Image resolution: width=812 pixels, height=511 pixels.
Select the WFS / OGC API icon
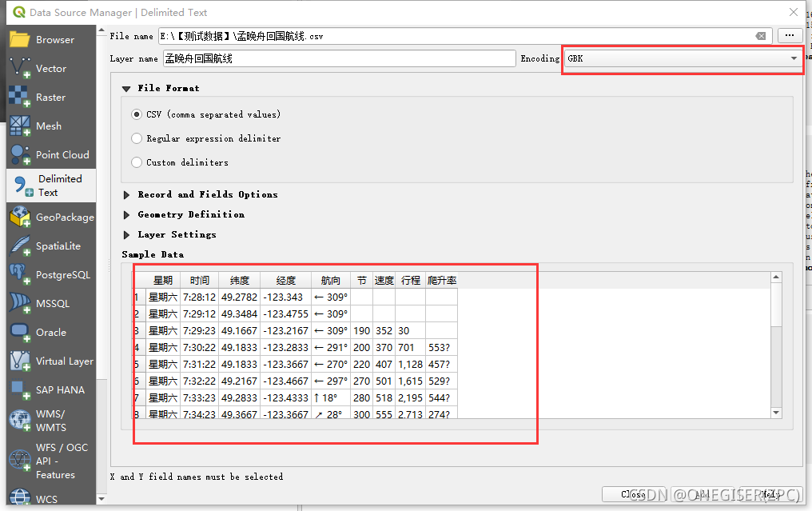[20, 460]
